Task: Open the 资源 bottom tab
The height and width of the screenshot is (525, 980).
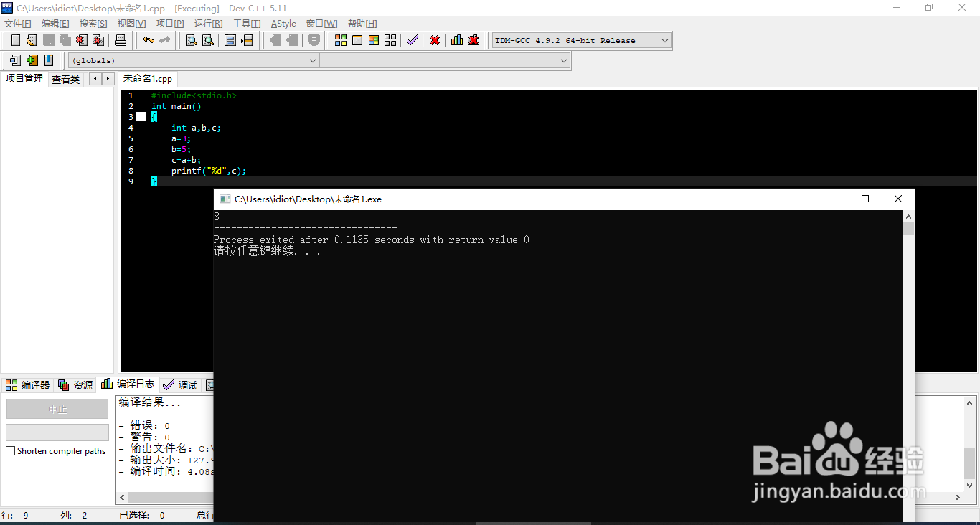Action: tap(76, 385)
